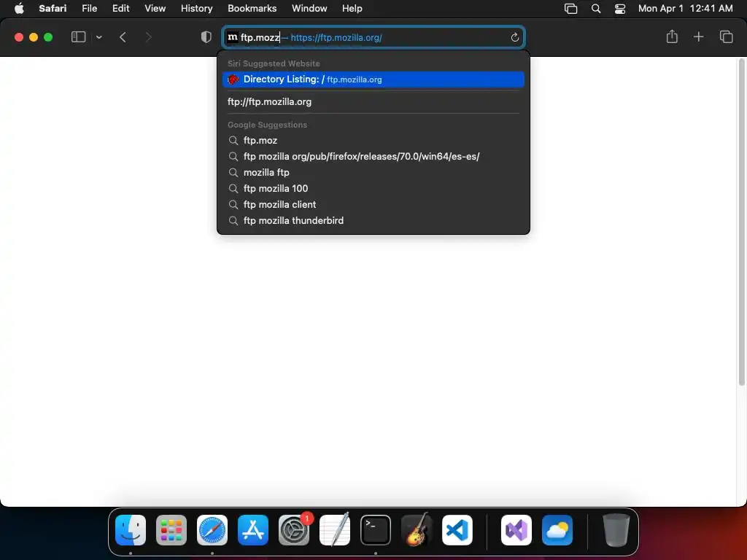
Task: Open TextEdit from the Dock
Action: (x=335, y=530)
